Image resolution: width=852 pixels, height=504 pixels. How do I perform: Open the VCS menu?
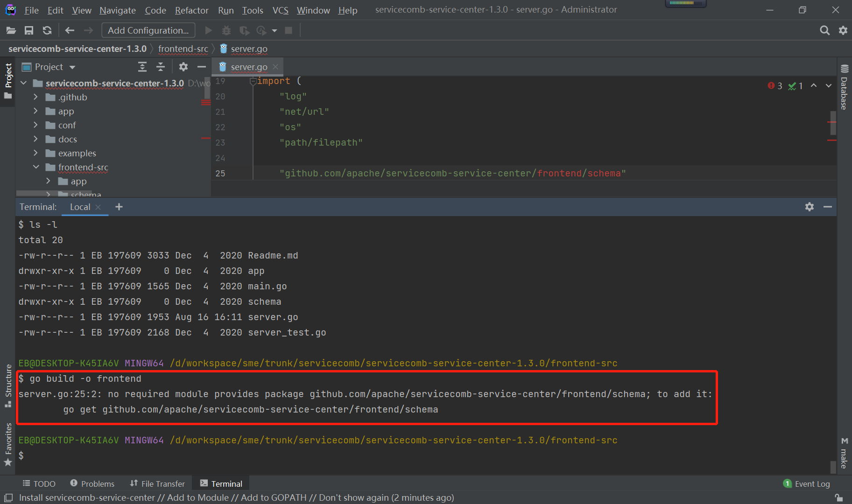281,10
